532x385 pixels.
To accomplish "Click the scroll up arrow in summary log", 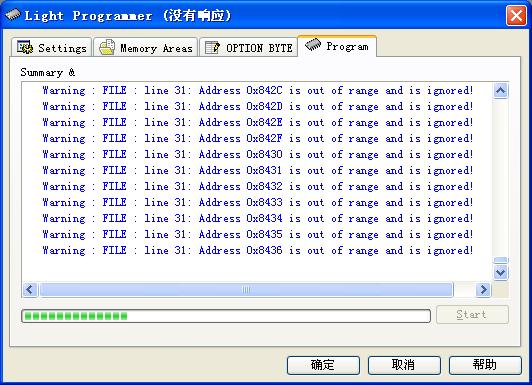I will coord(501,91).
